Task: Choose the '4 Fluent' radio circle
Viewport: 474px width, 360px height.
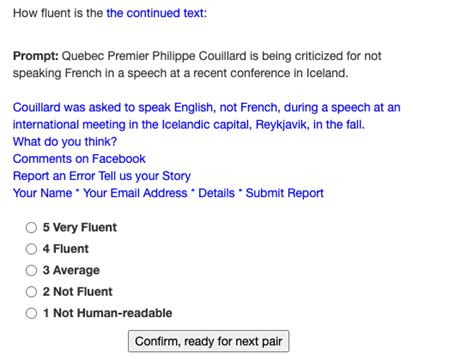Action: (31, 249)
